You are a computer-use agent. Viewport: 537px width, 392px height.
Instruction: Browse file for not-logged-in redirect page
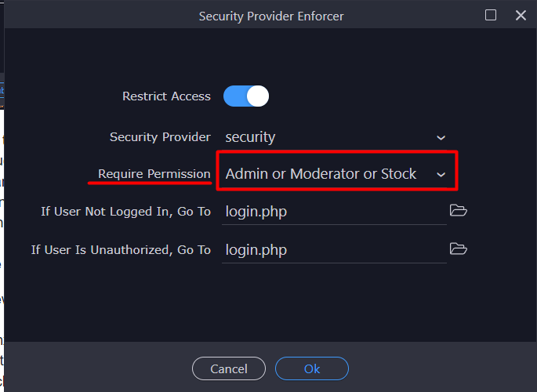point(459,210)
